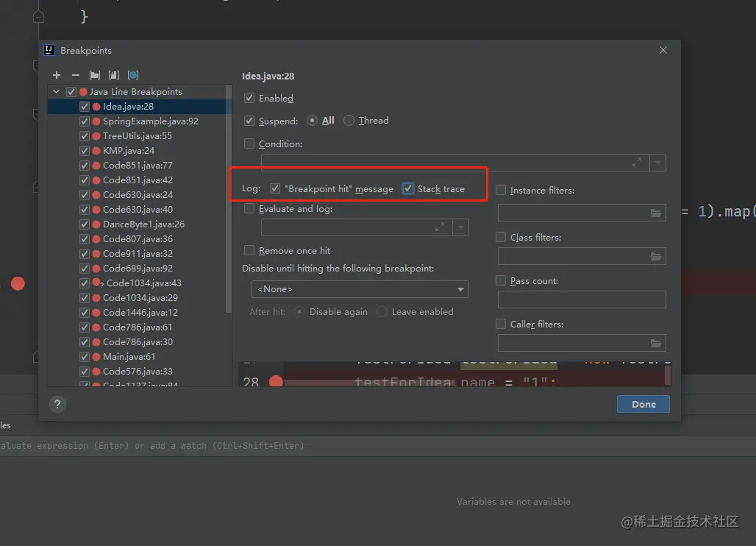Expand the Condition field editor icon
This screenshot has height=546, width=756.
(x=637, y=163)
